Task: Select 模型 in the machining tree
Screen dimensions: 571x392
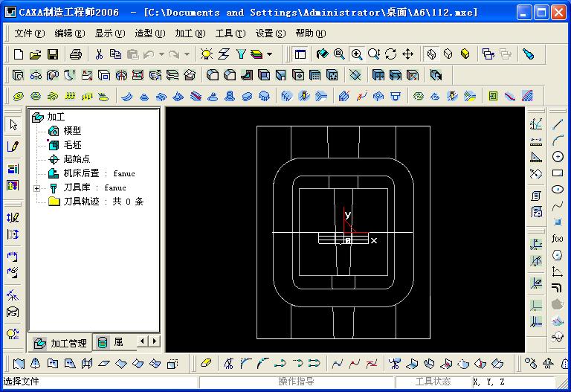Action: [72, 131]
